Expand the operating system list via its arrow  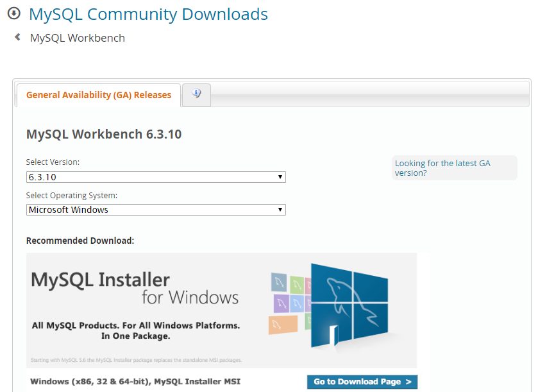point(280,209)
